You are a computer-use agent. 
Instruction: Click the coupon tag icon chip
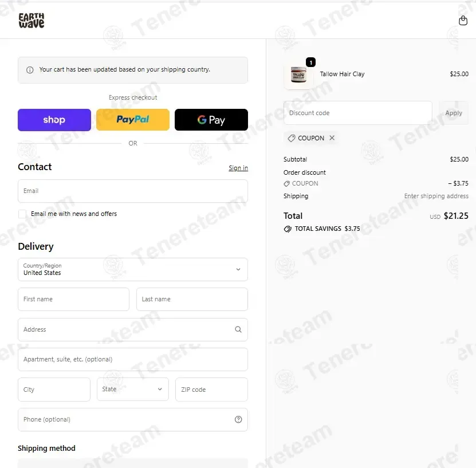tap(292, 138)
